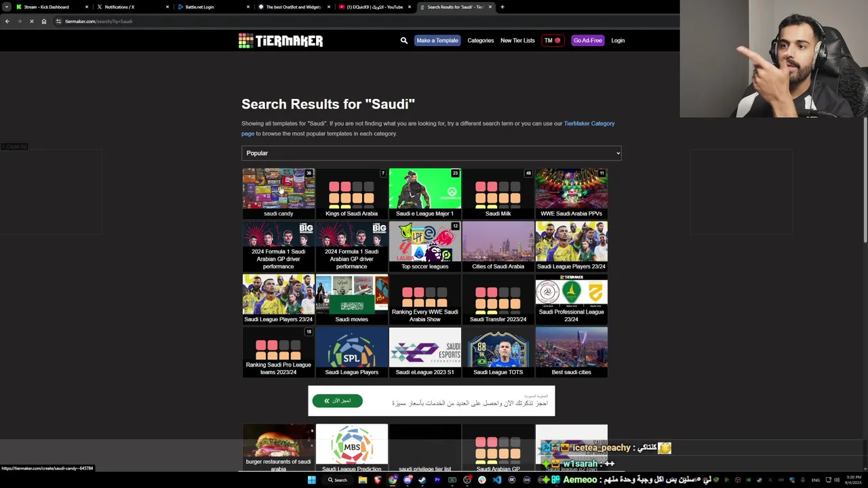868x488 pixels.
Task: Click the search magnifier icon in TierMaker header
Action: [x=404, y=41]
